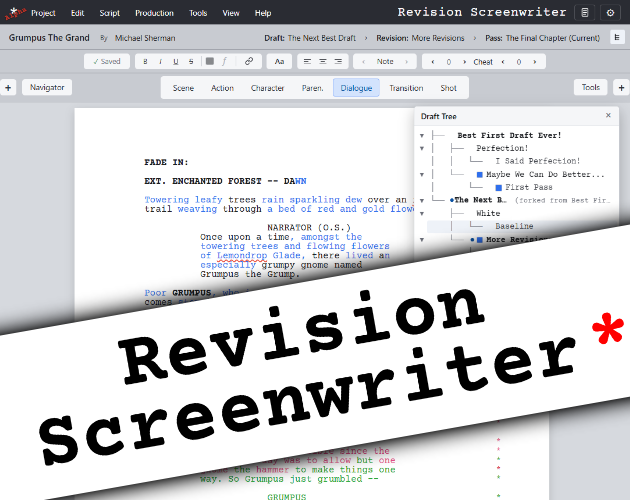Select the First Pass tree item
The width and height of the screenshot is (630, 500).
[528, 187]
